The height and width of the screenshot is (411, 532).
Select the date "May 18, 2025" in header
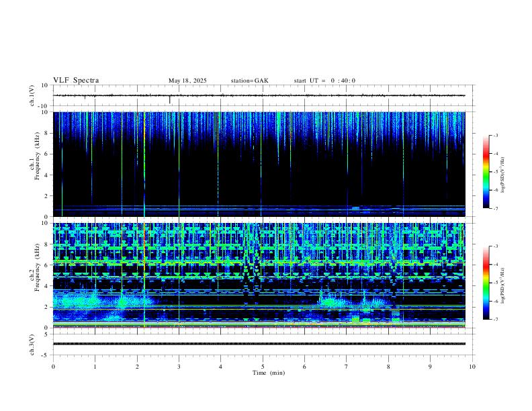(187, 81)
